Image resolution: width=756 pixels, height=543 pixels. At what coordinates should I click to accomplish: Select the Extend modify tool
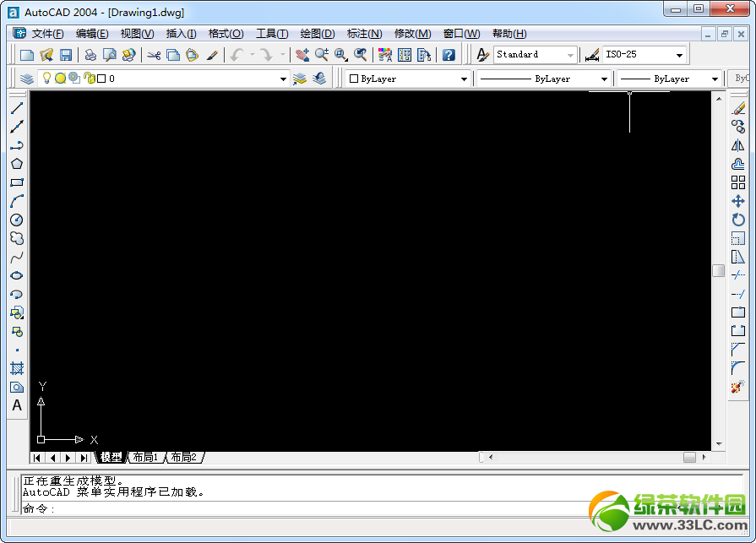[738, 294]
